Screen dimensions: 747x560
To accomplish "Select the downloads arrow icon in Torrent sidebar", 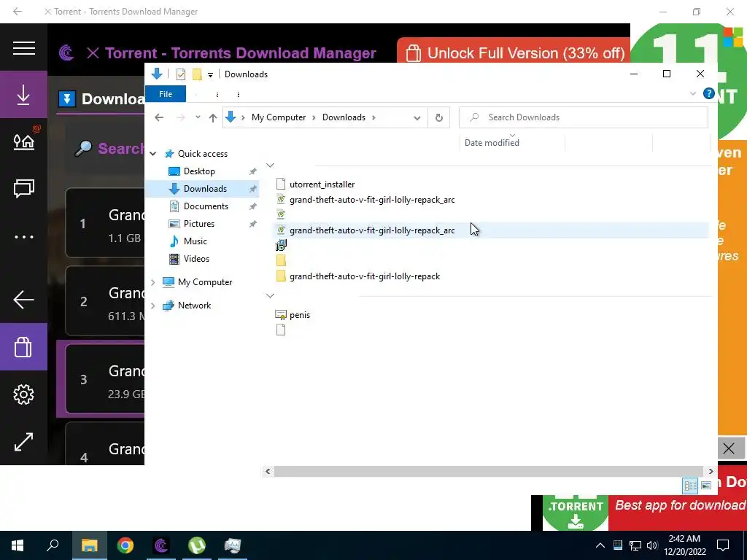I will pos(23,95).
